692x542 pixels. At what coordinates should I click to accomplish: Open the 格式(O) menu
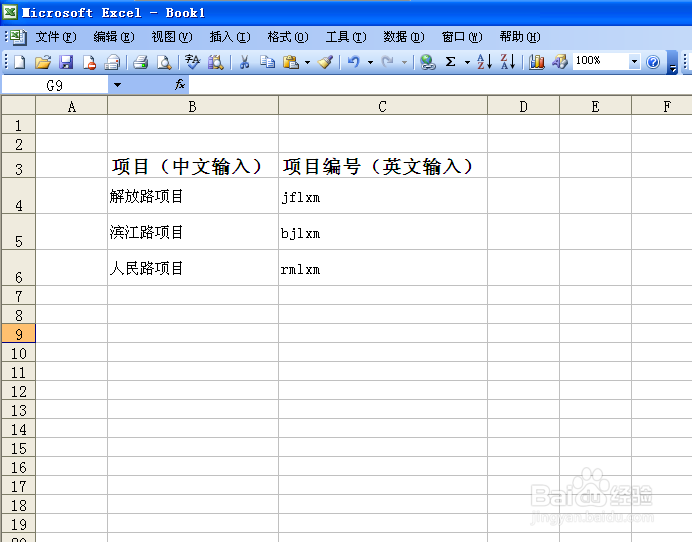tap(288, 37)
